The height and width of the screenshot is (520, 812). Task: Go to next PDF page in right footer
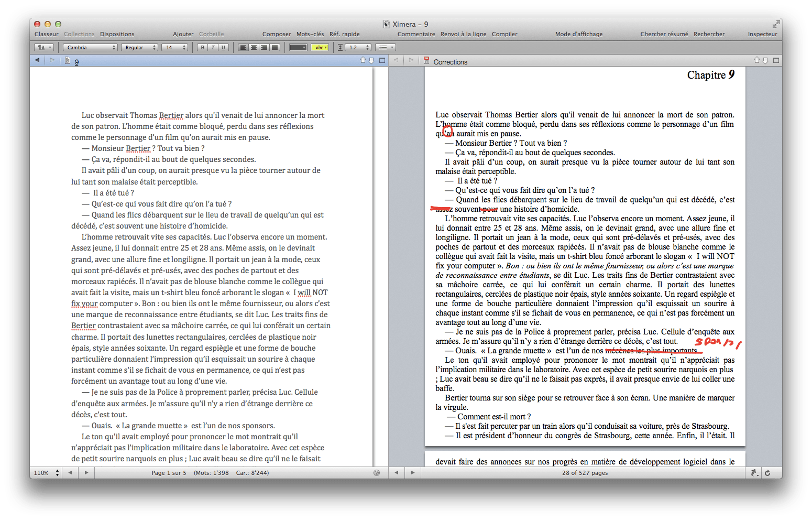click(413, 473)
